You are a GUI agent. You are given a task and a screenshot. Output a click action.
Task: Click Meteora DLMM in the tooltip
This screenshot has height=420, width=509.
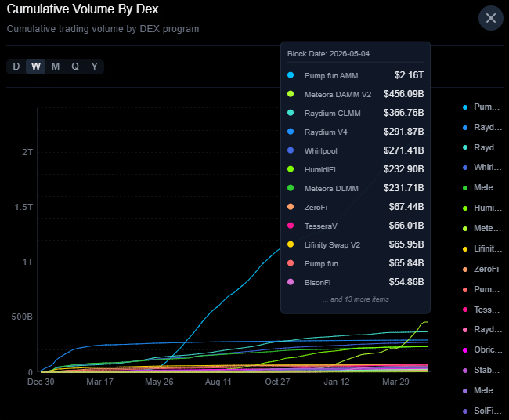point(331,189)
